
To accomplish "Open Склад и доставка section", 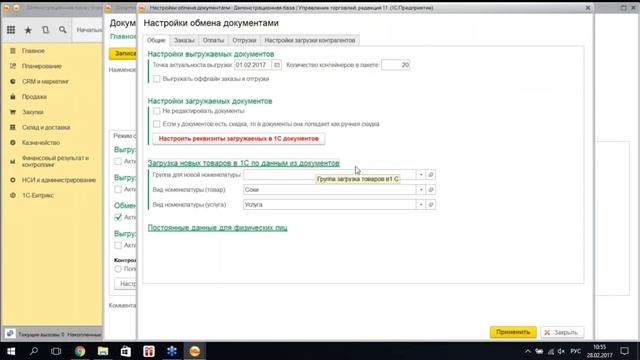I will 46,127.
